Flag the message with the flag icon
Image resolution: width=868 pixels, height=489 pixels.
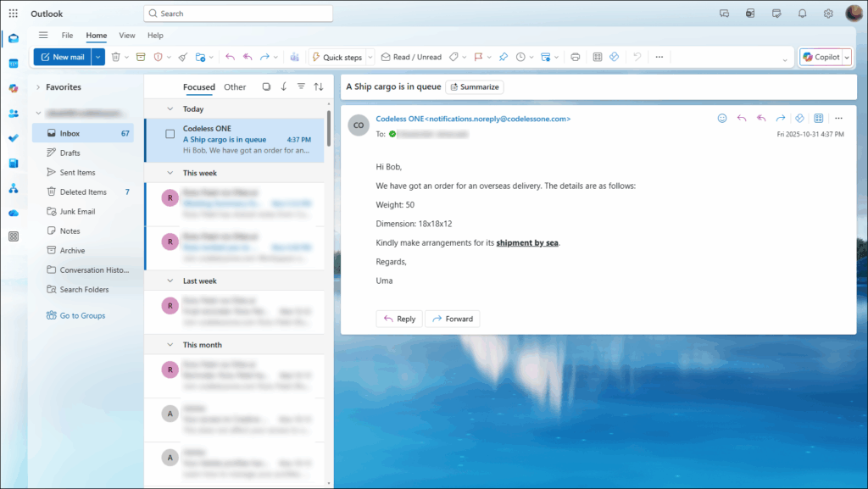pos(478,57)
